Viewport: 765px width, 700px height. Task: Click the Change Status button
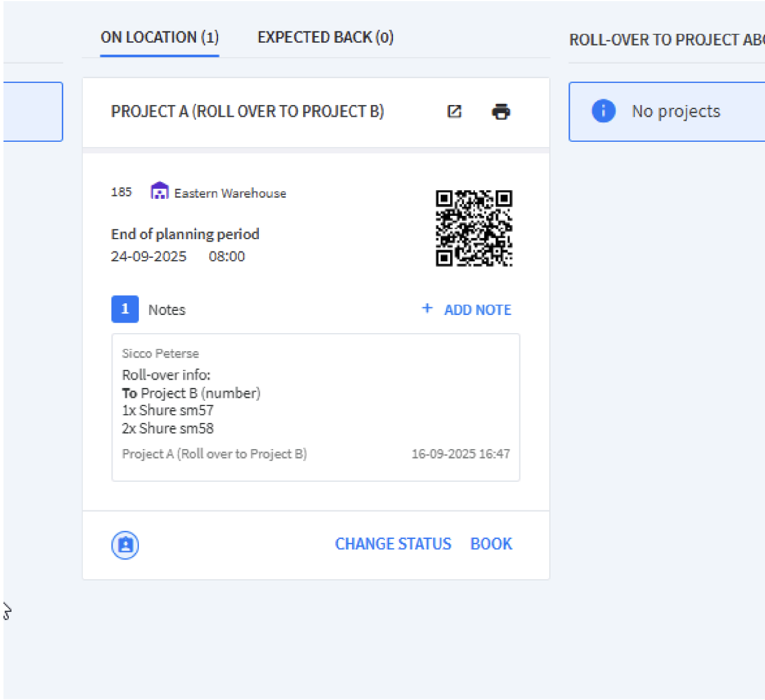click(393, 544)
